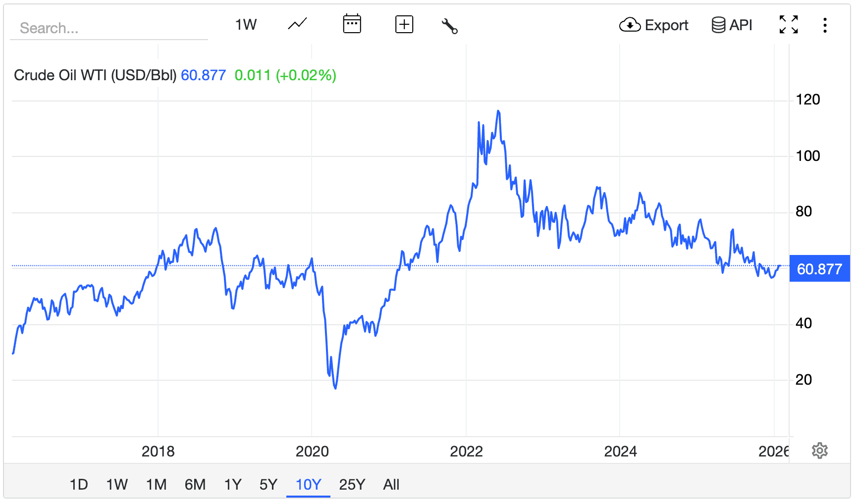856x504 pixels.
Task: Click the Search input field
Action: pyautogui.click(x=109, y=28)
